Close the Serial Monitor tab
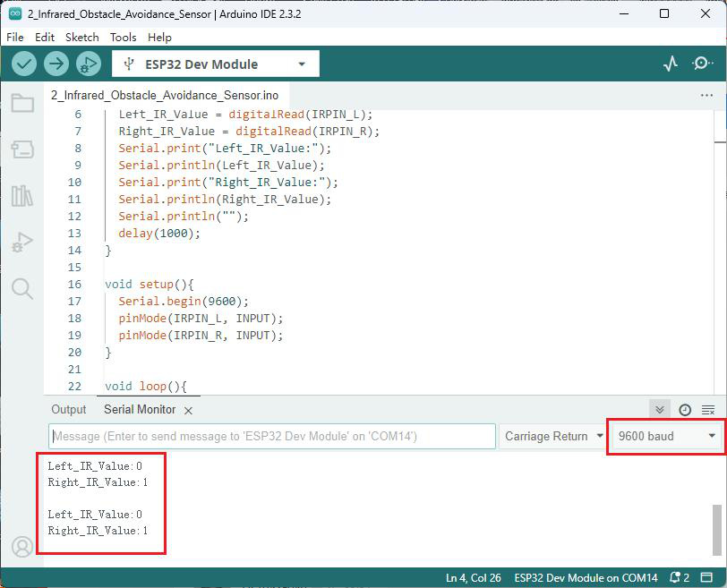The image size is (727, 588). 188,411
